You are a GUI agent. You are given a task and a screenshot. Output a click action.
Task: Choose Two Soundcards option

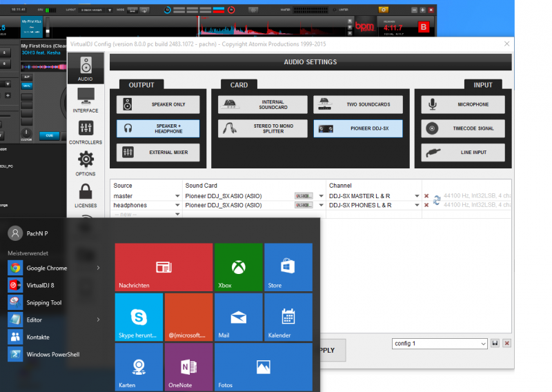point(358,105)
